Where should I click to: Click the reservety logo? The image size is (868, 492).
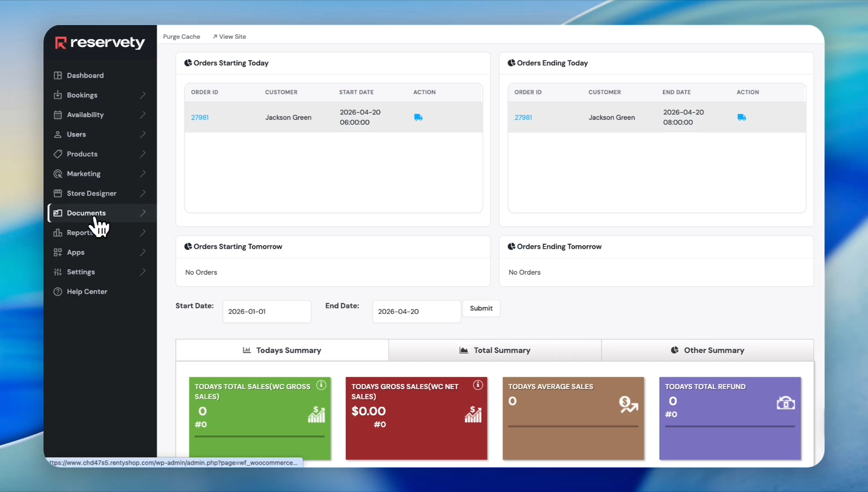(x=100, y=43)
